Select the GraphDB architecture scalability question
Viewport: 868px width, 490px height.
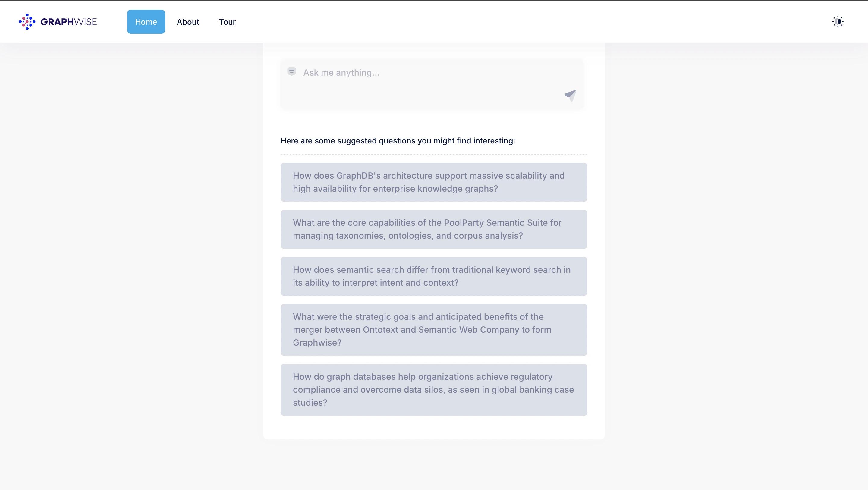434,182
